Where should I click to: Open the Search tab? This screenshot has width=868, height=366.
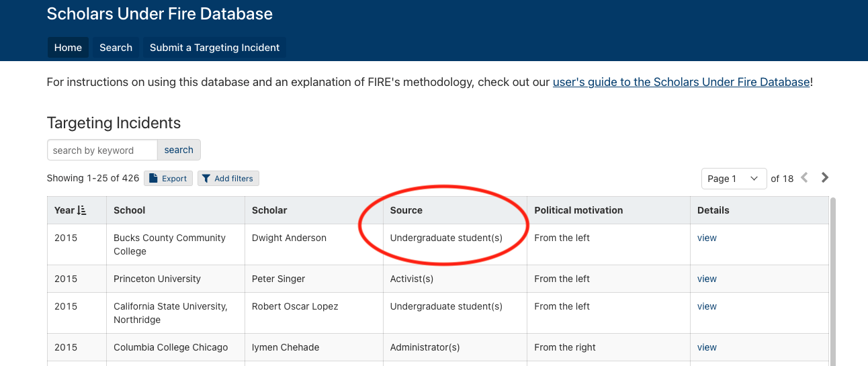click(116, 48)
